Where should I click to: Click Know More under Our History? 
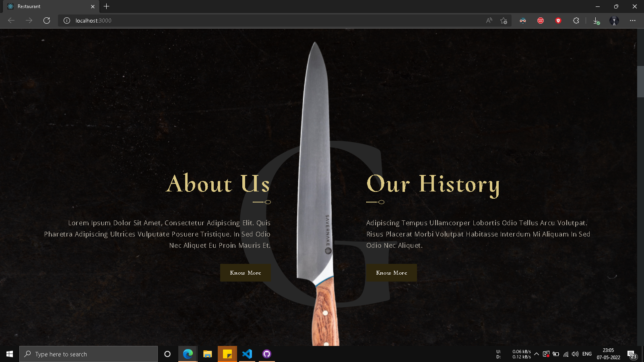point(392,273)
